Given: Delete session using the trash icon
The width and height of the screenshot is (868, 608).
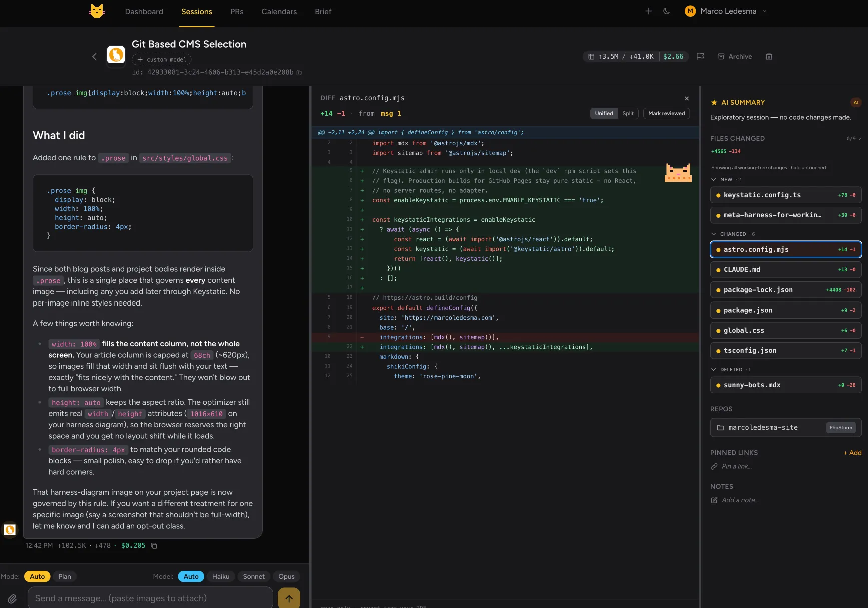Looking at the screenshot, I should coord(769,57).
